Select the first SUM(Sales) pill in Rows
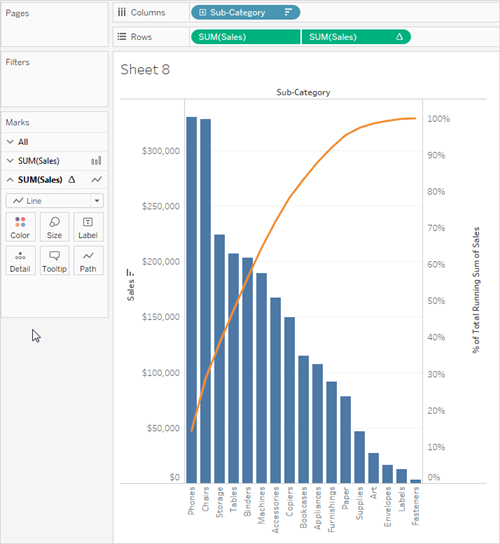Viewport: 500px width, 544px height. pyautogui.click(x=245, y=37)
